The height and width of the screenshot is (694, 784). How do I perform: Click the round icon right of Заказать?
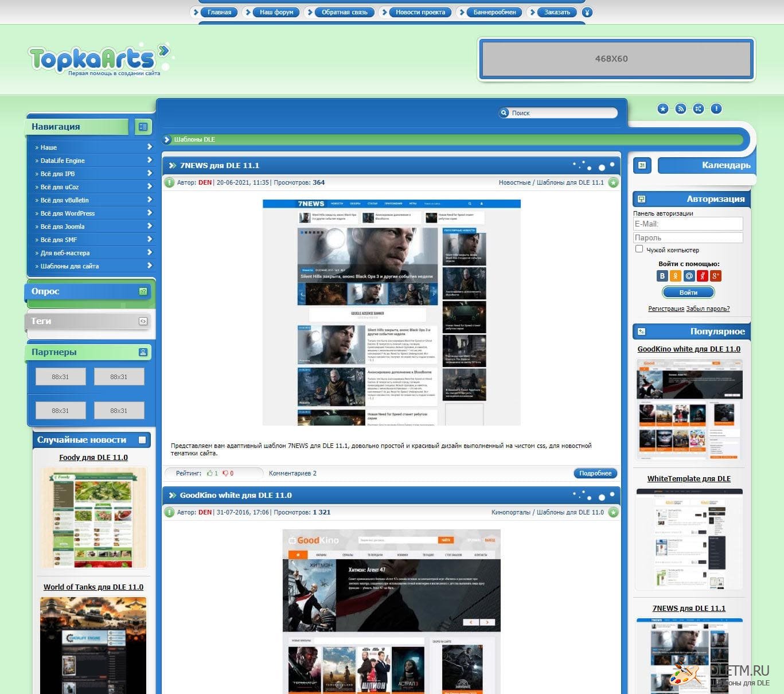coord(587,12)
